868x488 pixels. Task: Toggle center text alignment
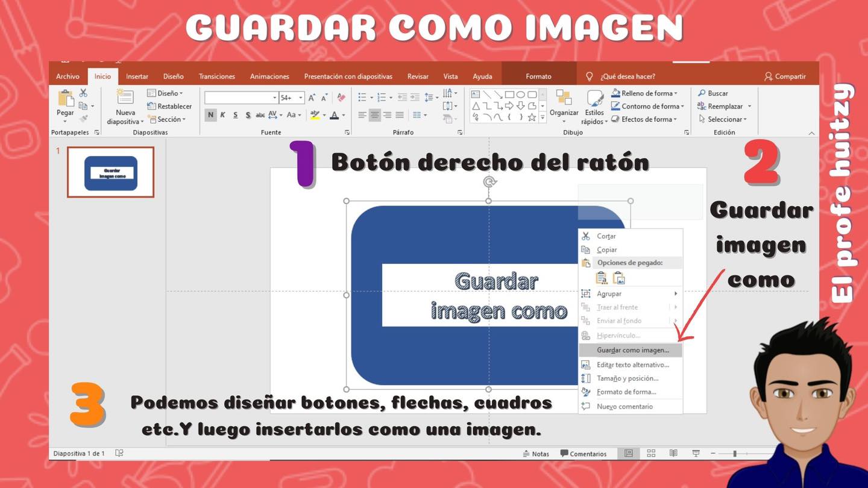point(374,115)
